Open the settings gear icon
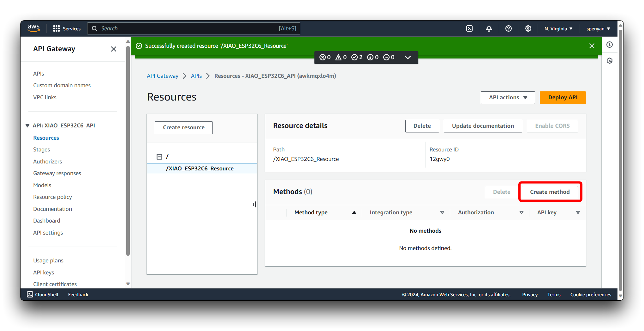Viewport: 644px width, 331px height. [528, 29]
